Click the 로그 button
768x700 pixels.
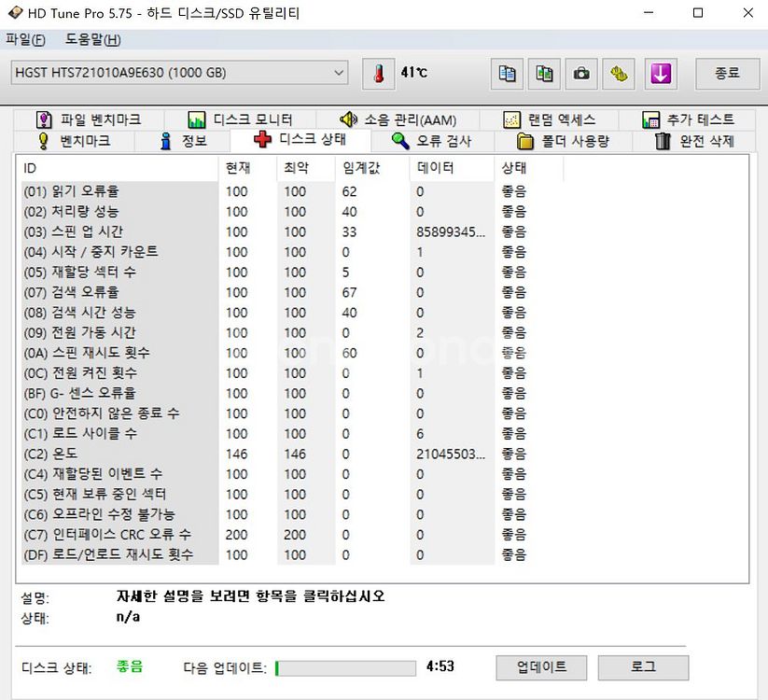tap(643, 667)
